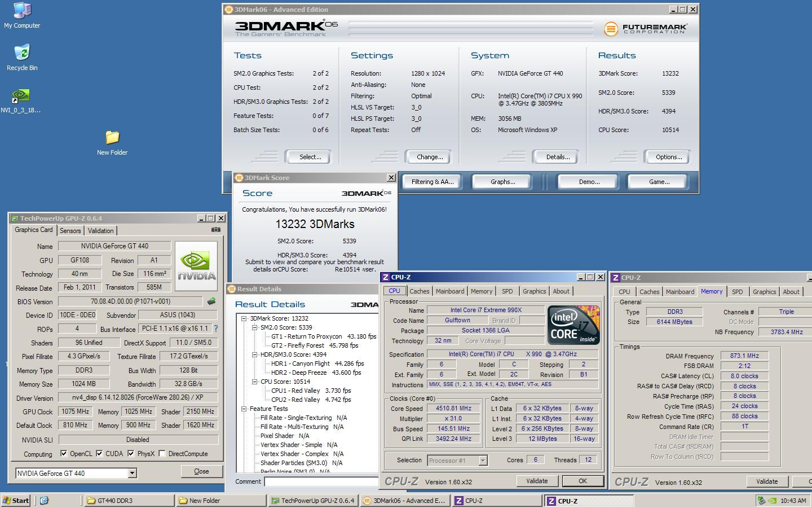The height and width of the screenshot is (508, 812).
Task: Open GPU-Z graphics card selection dropdown
Action: click(132, 473)
